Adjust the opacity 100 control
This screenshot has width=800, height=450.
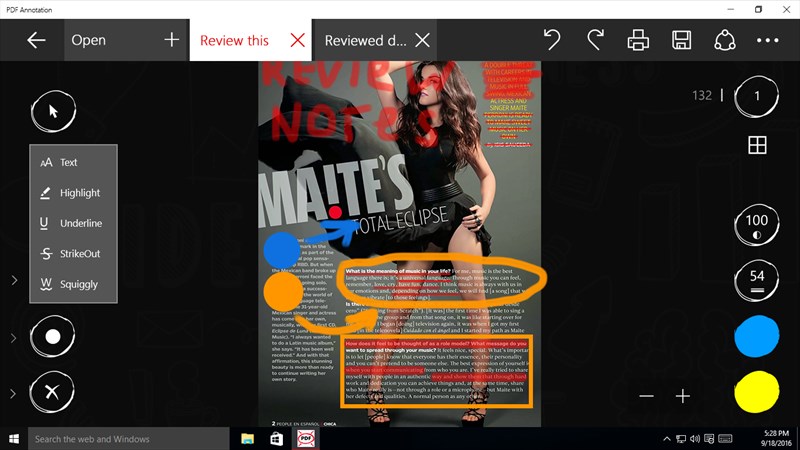[757, 225]
